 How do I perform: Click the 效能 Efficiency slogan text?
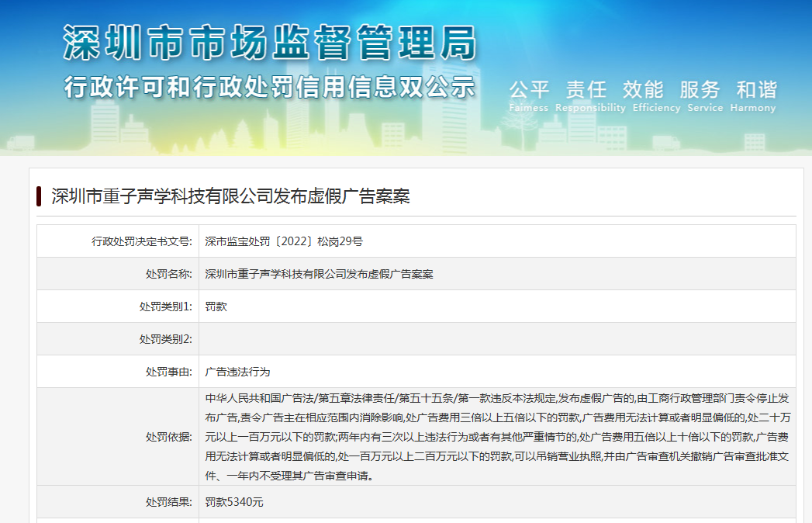[656, 96]
